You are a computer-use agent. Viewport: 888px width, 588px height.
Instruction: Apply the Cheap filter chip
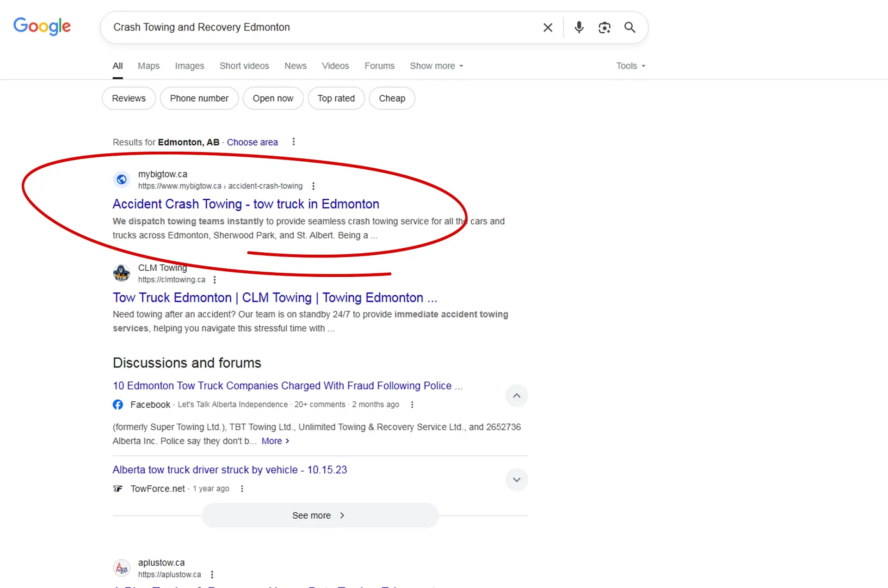tap(392, 98)
